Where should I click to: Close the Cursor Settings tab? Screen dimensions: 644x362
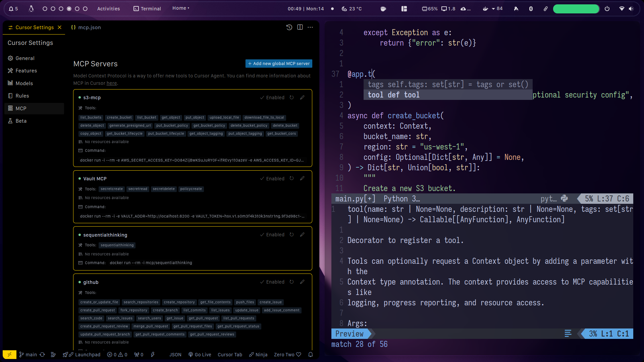[60, 27]
